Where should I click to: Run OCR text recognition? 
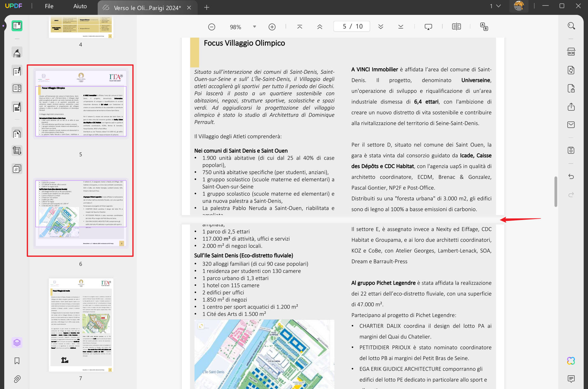pos(571,52)
